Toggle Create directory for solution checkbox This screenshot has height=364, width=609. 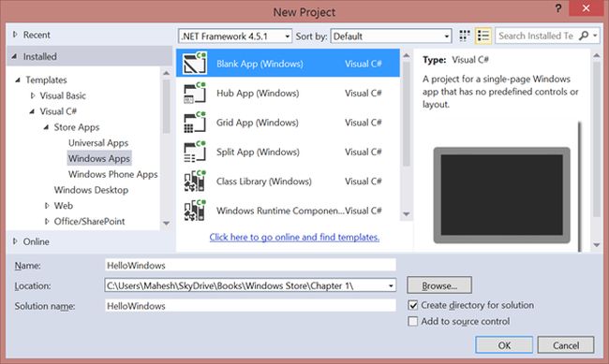point(413,305)
